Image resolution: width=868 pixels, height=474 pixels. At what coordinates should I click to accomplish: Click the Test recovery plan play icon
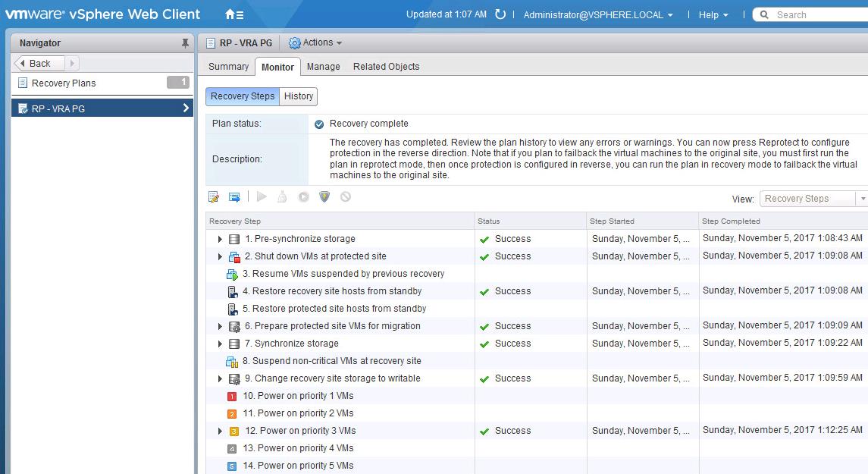tap(262, 196)
